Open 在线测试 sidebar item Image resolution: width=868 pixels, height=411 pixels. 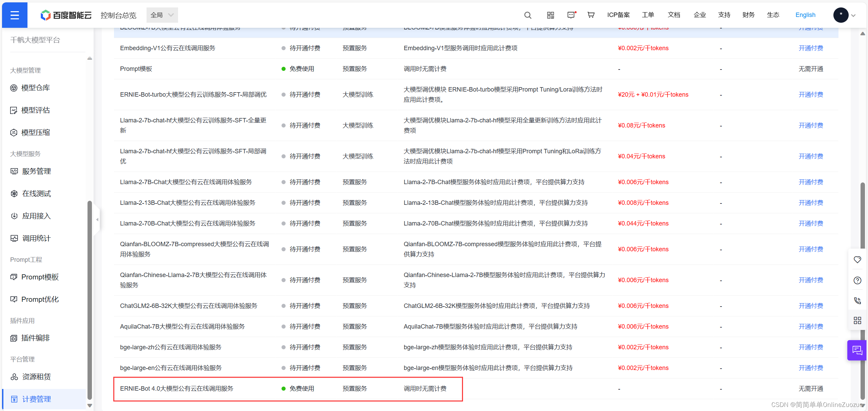tap(31, 194)
